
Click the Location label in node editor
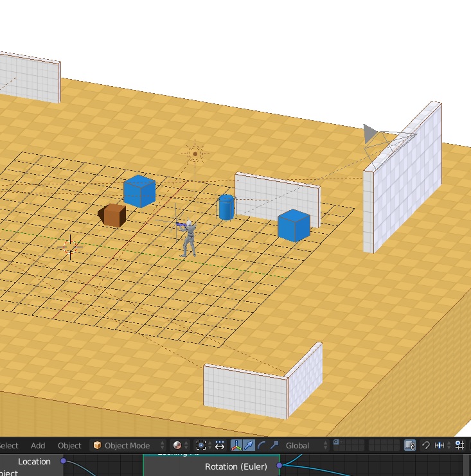click(34, 461)
